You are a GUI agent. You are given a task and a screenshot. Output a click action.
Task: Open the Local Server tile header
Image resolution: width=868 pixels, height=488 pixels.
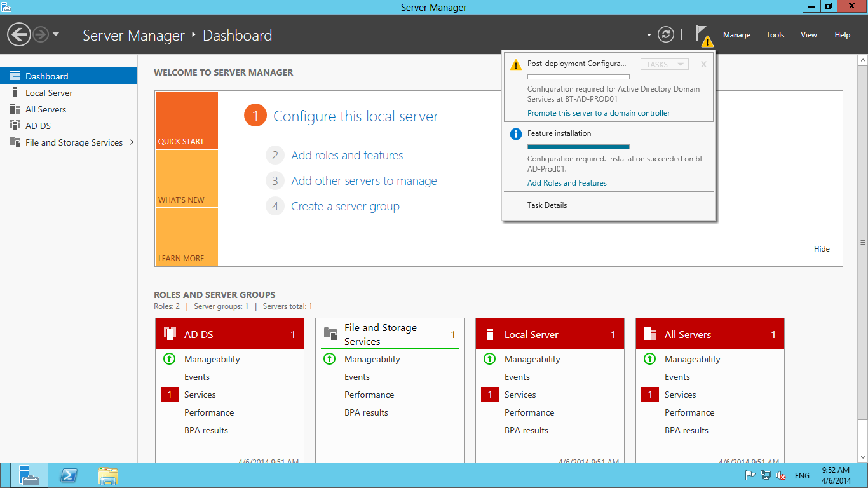[550, 334]
